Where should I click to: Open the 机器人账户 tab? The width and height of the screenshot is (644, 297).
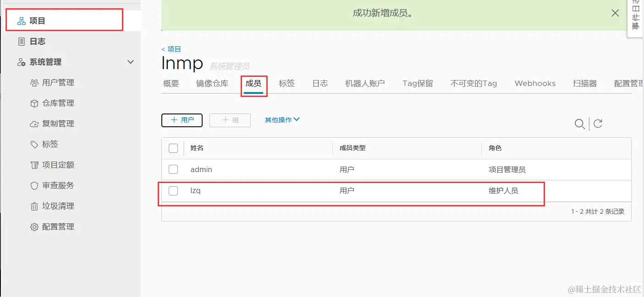(365, 83)
